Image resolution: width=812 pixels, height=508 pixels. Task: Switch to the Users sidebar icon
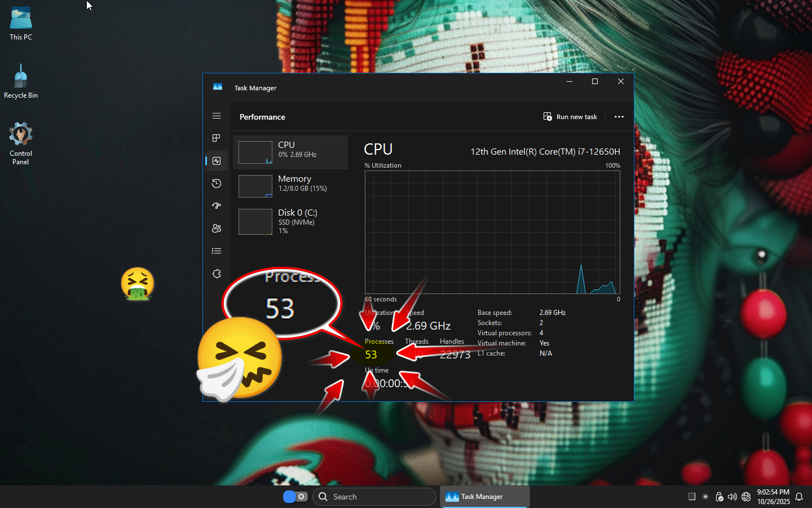(217, 229)
